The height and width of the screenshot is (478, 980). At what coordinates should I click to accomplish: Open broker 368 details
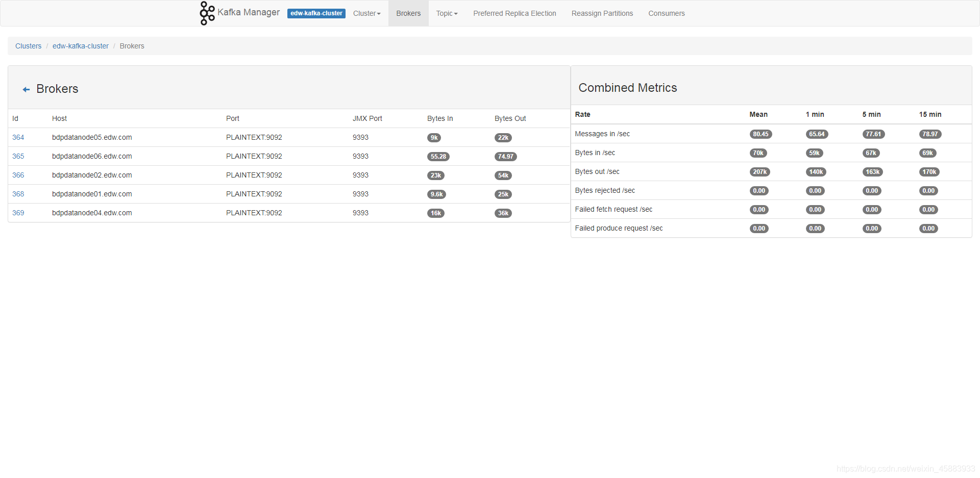[x=18, y=194]
